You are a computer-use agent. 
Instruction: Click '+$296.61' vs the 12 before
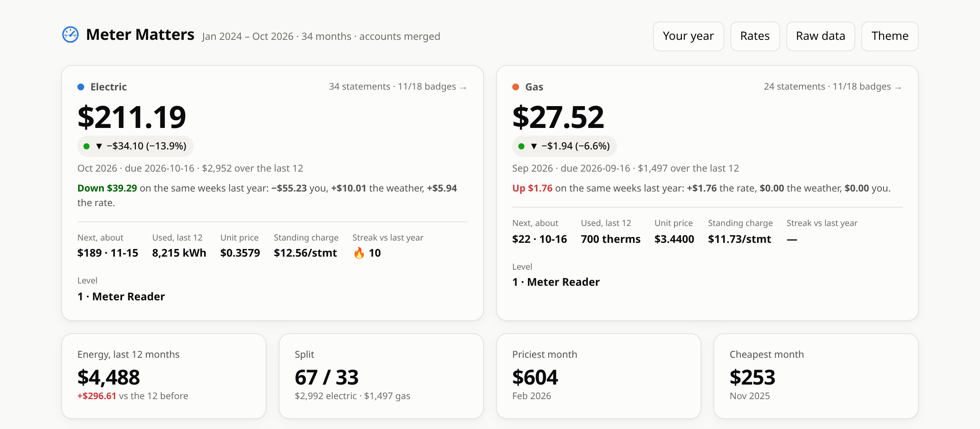pos(97,396)
